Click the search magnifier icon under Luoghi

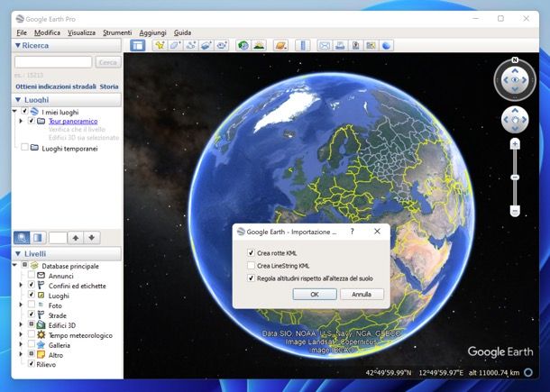click(x=22, y=238)
